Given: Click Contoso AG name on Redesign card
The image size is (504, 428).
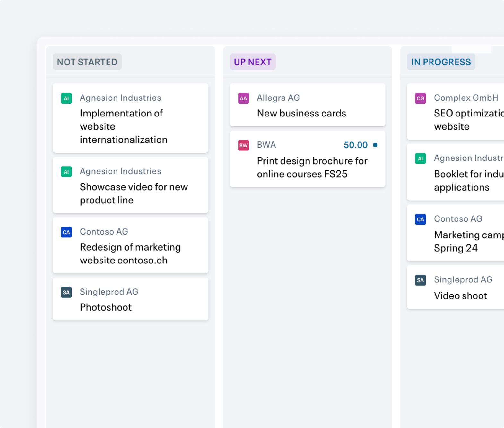Looking at the screenshot, I should [104, 232].
